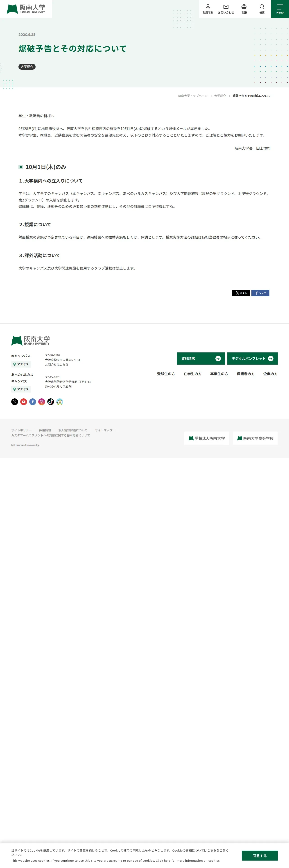Follow the お問合せはこちら link
The width and height of the screenshot is (289, 868).
[x=56, y=365]
